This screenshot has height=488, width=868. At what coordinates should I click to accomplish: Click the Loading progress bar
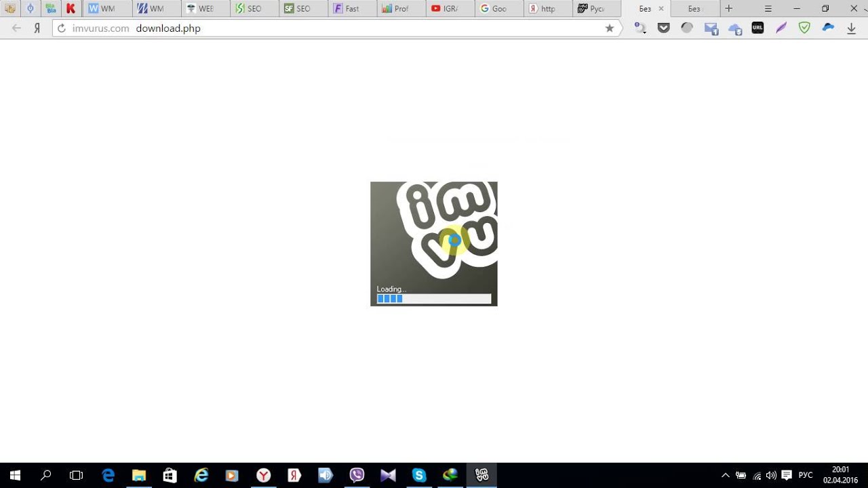[x=434, y=298]
